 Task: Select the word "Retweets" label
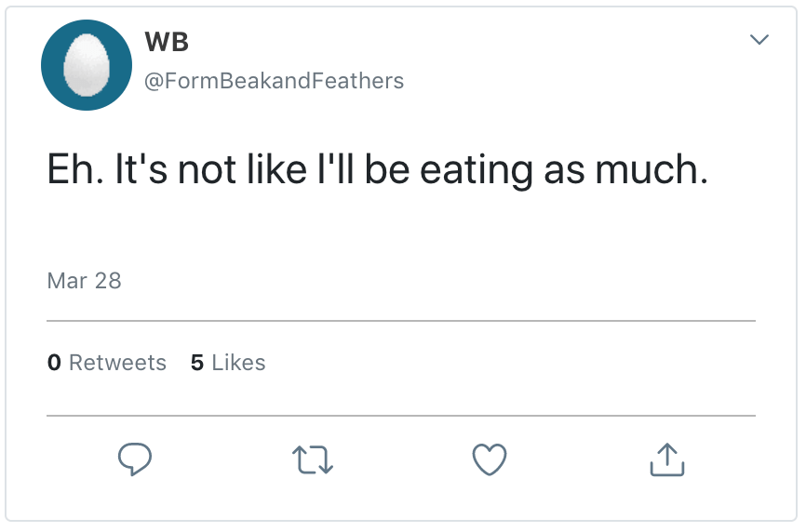point(117,363)
